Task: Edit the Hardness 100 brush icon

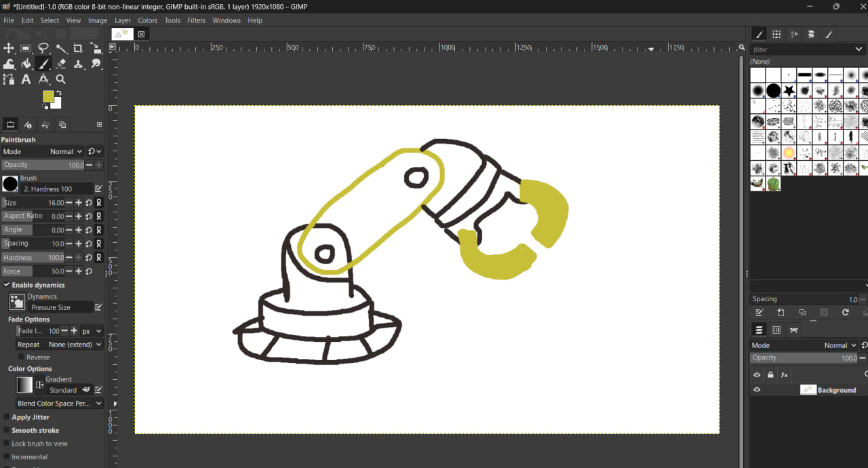Action: coord(98,189)
